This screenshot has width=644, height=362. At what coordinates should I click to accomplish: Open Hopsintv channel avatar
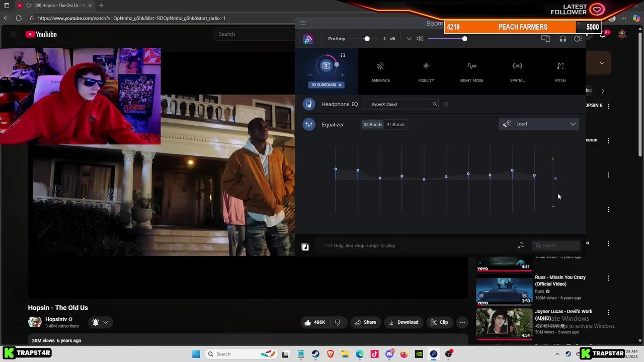click(x=35, y=322)
